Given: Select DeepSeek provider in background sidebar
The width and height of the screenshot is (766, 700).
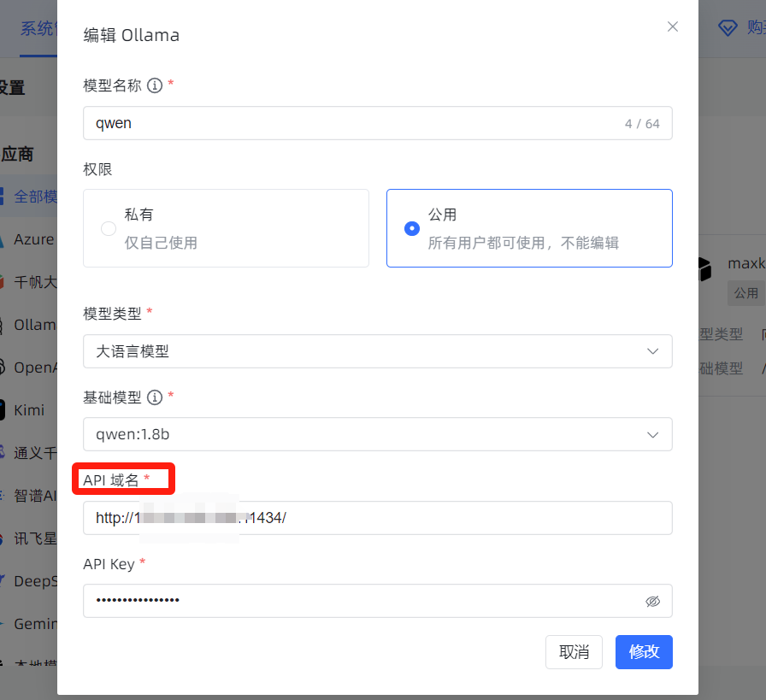Looking at the screenshot, I should [28, 581].
